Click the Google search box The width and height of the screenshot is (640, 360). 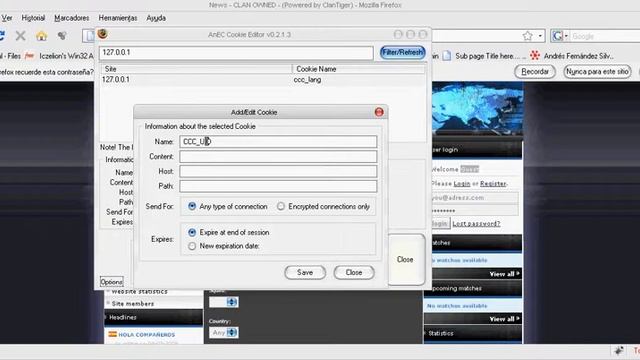606,36
